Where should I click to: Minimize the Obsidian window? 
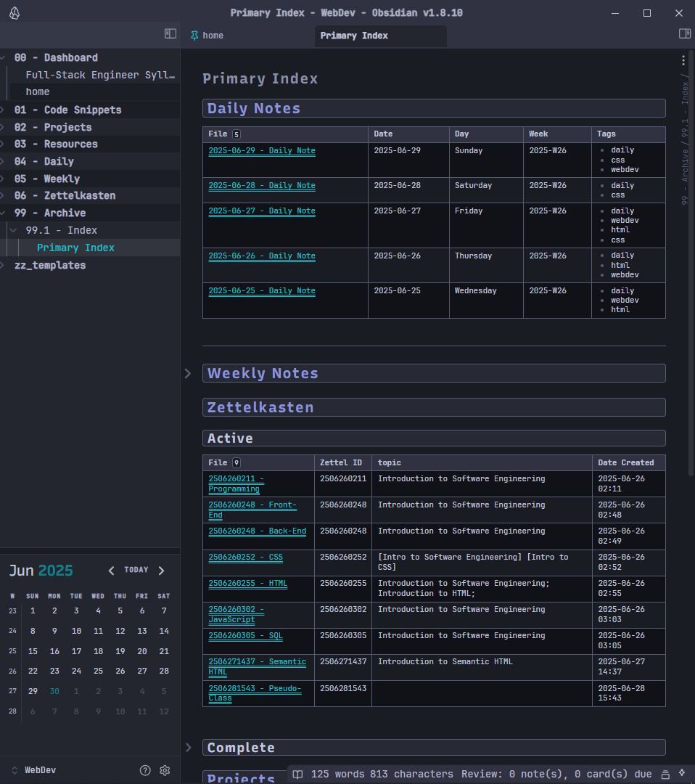[615, 13]
